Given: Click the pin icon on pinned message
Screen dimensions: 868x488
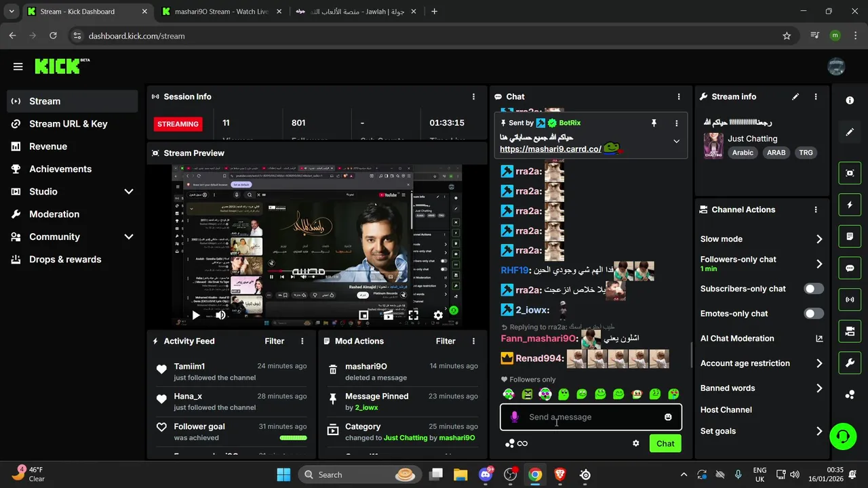Looking at the screenshot, I should (x=654, y=123).
